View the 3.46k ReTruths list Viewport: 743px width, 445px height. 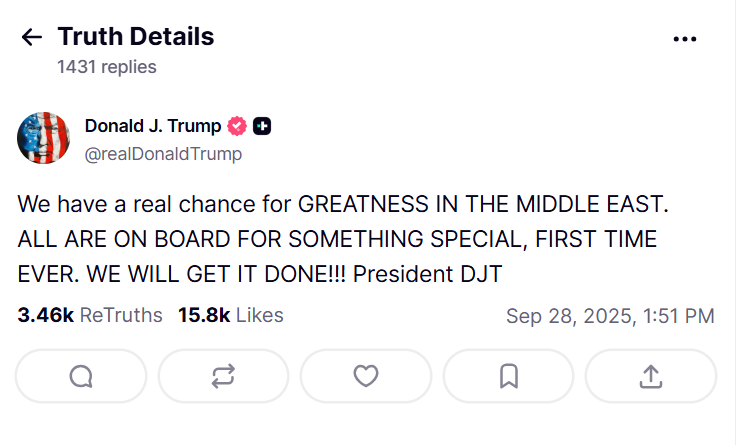[90, 315]
